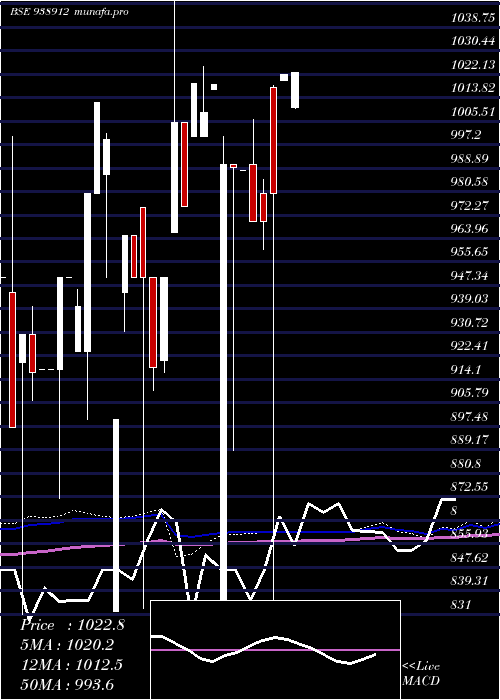Click the tall red candle reaching 1013.82
This screenshot has height=700, width=500.
(273, 140)
